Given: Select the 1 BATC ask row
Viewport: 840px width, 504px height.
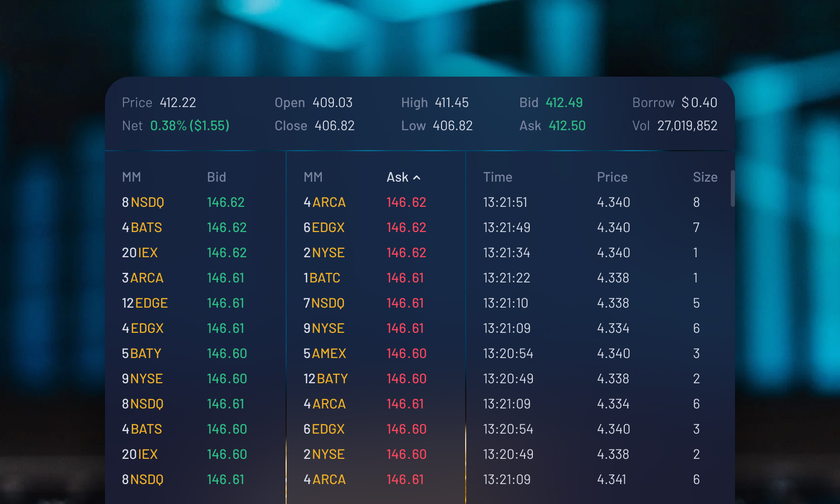Looking at the screenshot, I should pos(376,278).
